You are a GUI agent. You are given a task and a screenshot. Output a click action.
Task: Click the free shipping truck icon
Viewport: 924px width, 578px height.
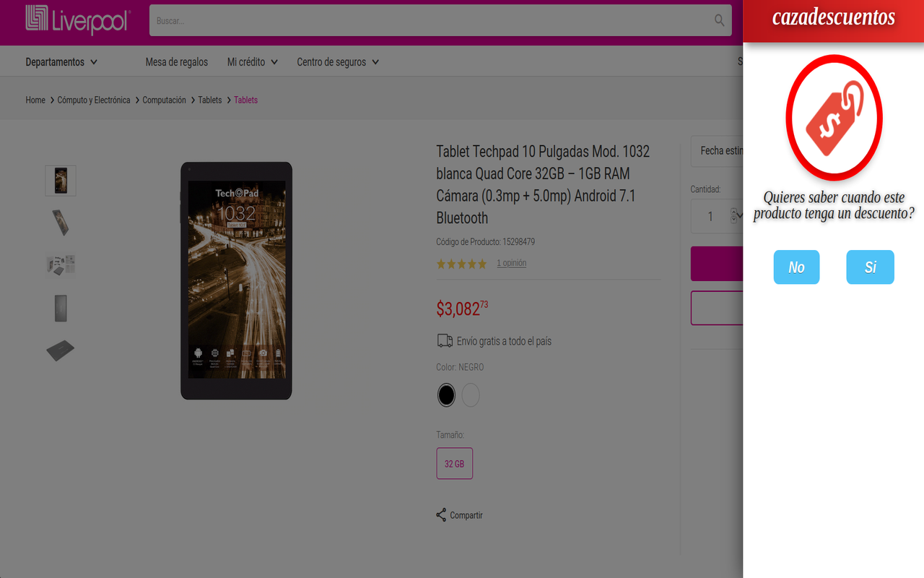445,341
